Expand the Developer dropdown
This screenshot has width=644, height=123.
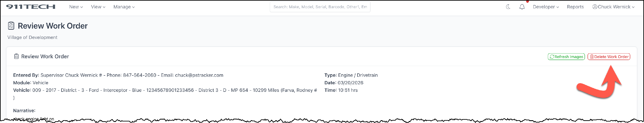tap(545, 7)
